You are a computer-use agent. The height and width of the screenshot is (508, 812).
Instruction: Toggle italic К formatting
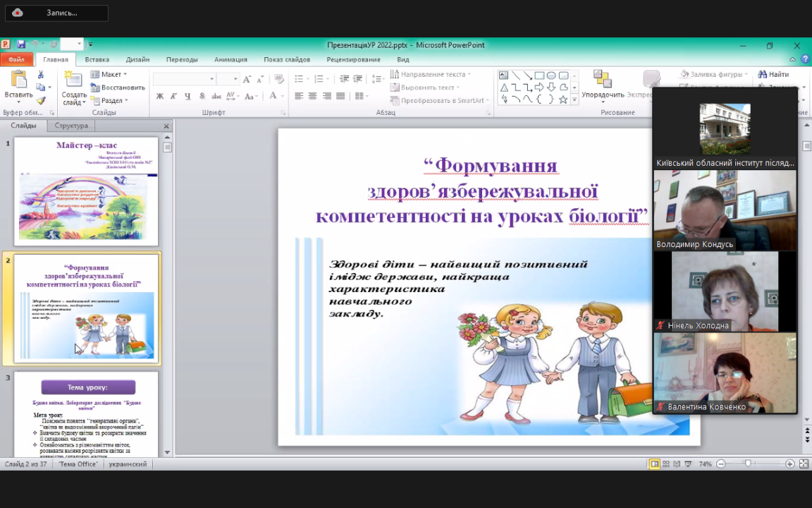pos(173,96)
